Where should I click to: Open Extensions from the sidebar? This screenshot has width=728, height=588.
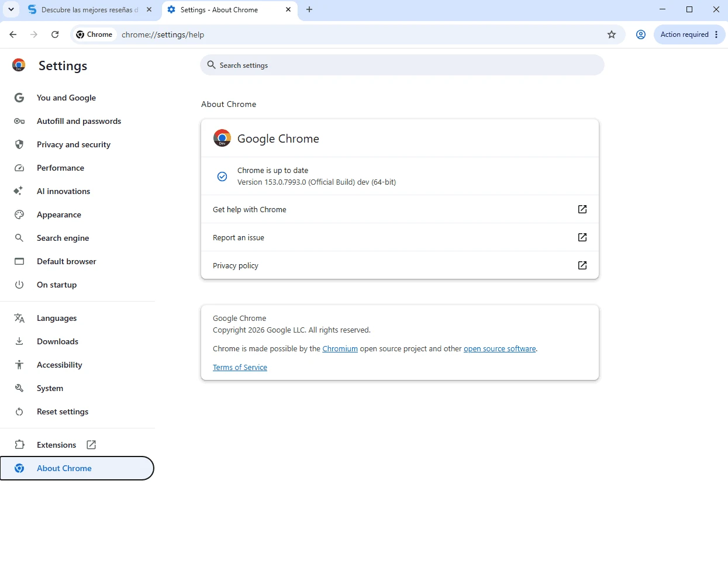point(77,445)
